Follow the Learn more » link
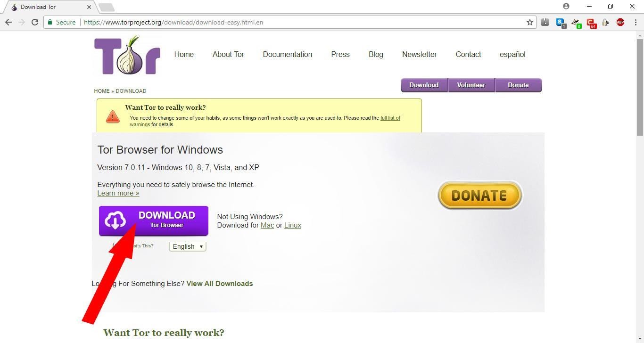 click(x=118, y=193)
